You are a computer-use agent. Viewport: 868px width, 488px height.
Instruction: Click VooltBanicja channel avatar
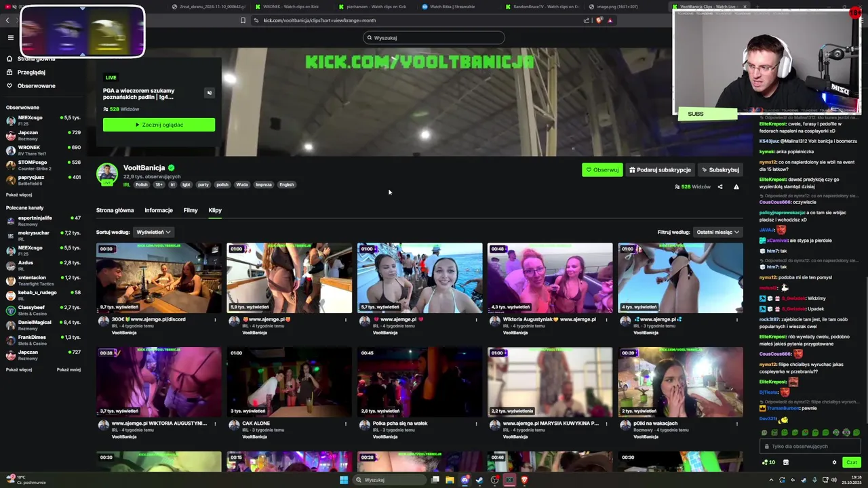[x=106, y=174]
